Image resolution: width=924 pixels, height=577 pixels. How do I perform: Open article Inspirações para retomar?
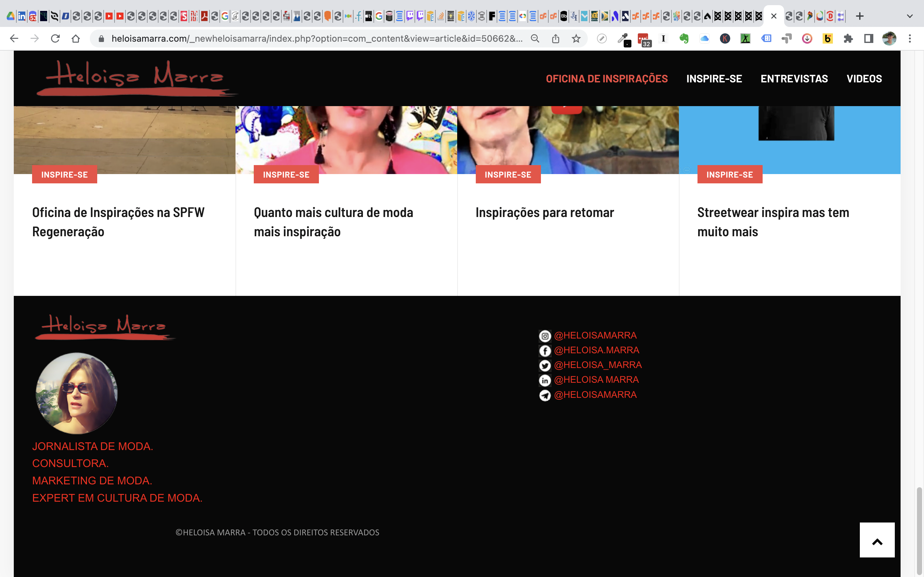pos(544,213)
